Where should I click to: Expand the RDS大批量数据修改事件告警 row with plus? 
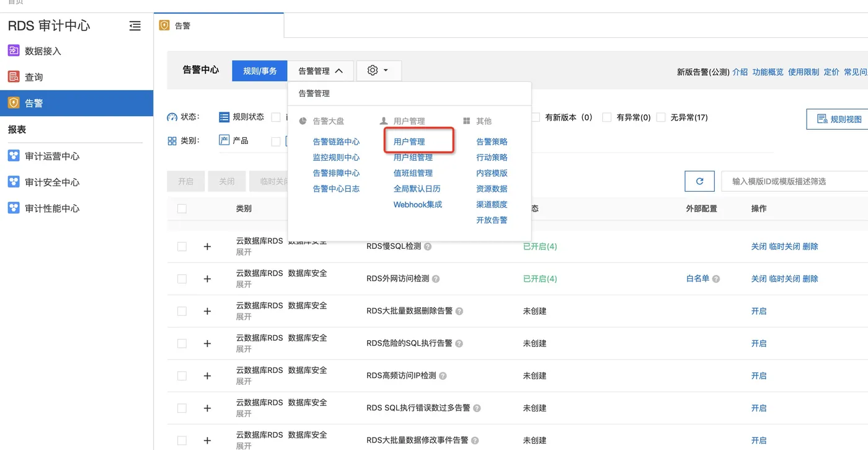207,440
